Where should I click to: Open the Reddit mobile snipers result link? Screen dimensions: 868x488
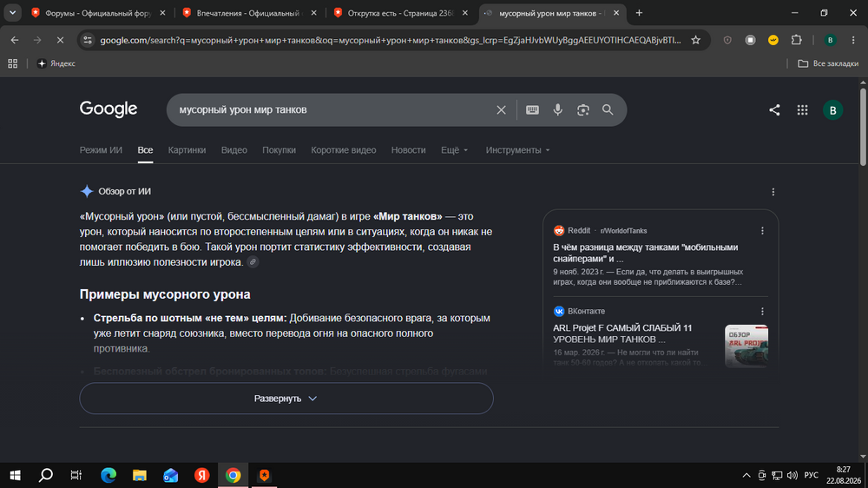pos(646,254)
